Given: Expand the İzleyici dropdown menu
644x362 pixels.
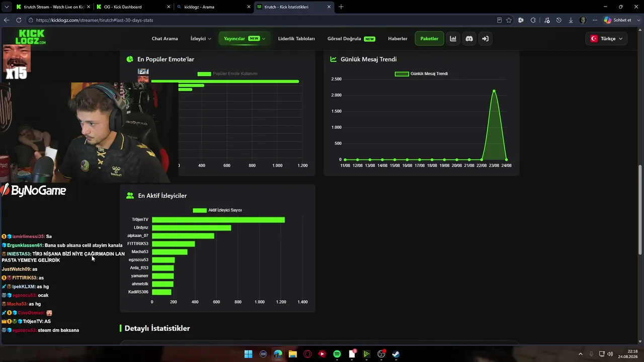Looking at the screenshot, I should click(x=201, y=39).
